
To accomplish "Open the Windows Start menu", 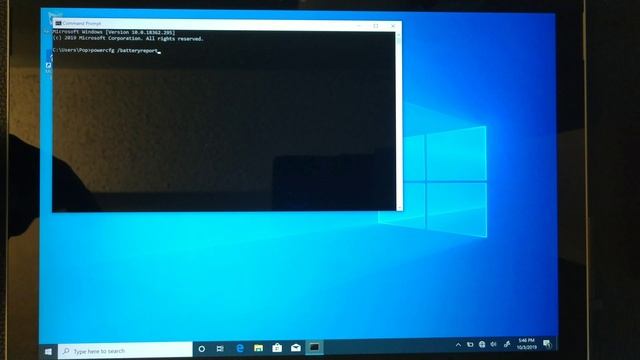I will 48,351.
